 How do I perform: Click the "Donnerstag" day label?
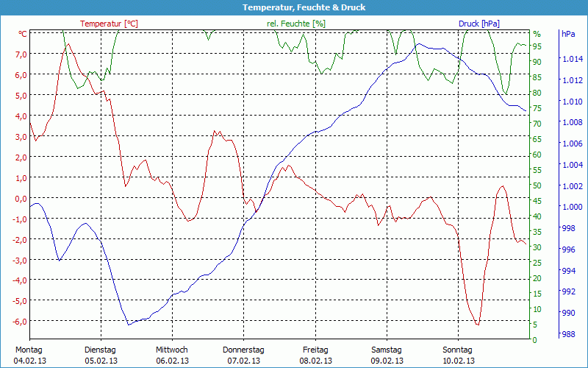(x=243, y=350)
